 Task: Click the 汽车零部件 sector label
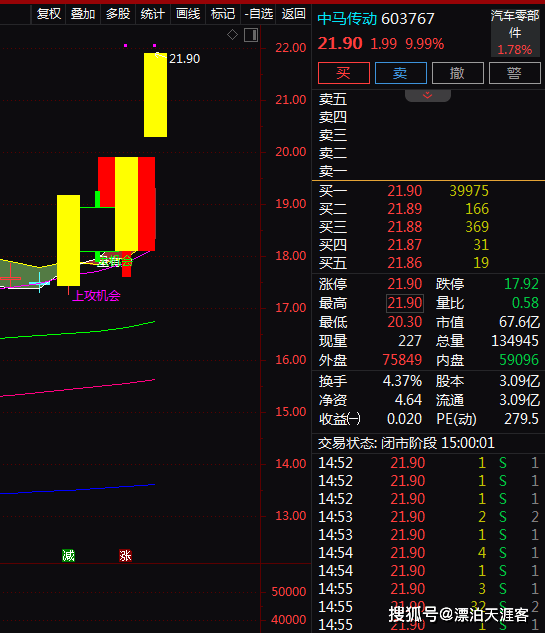pyautogui.click(x=515, y=24)
